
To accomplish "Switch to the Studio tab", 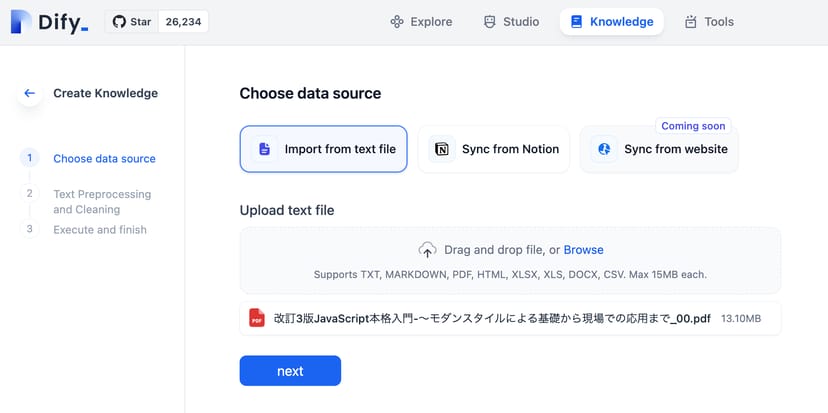I will (x=510, y=22).
